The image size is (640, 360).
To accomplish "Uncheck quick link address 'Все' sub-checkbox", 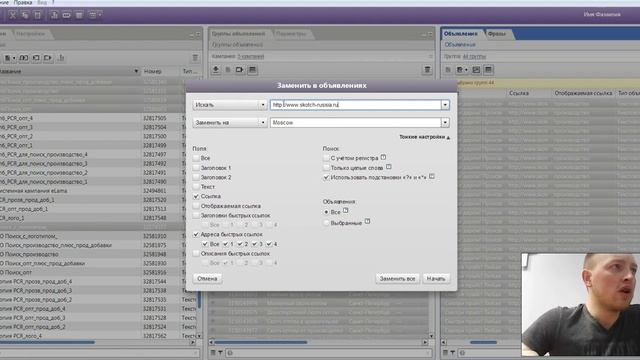I will (x=205, y=244).
